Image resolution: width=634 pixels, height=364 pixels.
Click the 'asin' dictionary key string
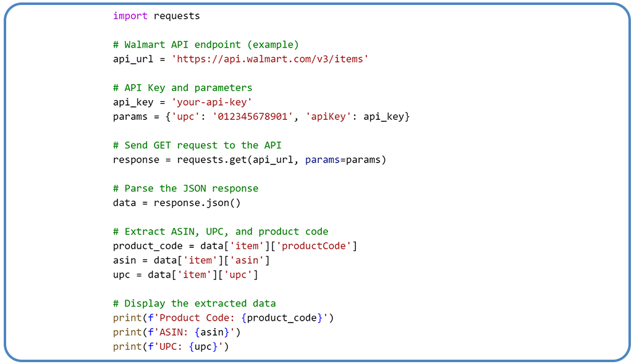coord(246,260)
